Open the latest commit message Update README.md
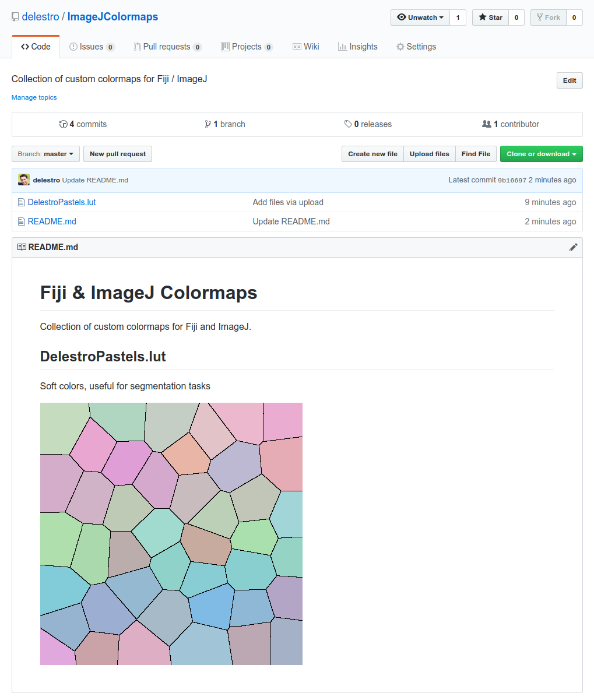The width and height of the screenshot is (594, 700). pos(95,180)
